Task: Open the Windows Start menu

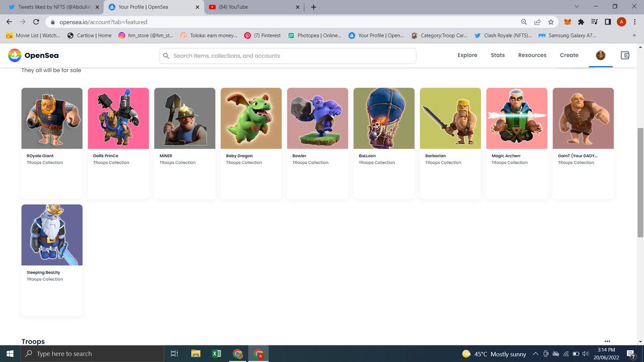Action: tap(10, 354)
